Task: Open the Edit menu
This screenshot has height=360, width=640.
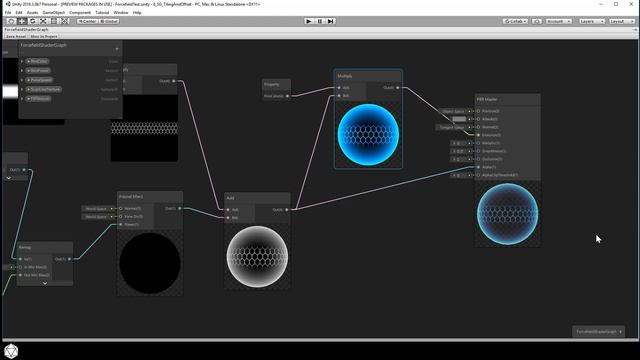Action: pos(19,13)
